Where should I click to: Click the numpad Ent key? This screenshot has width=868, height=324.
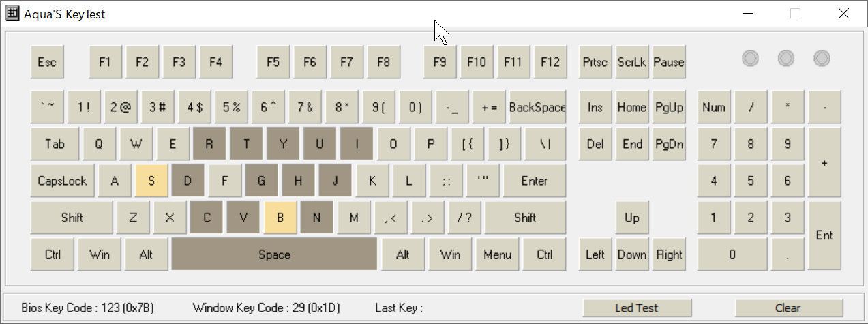pos(824,236)
